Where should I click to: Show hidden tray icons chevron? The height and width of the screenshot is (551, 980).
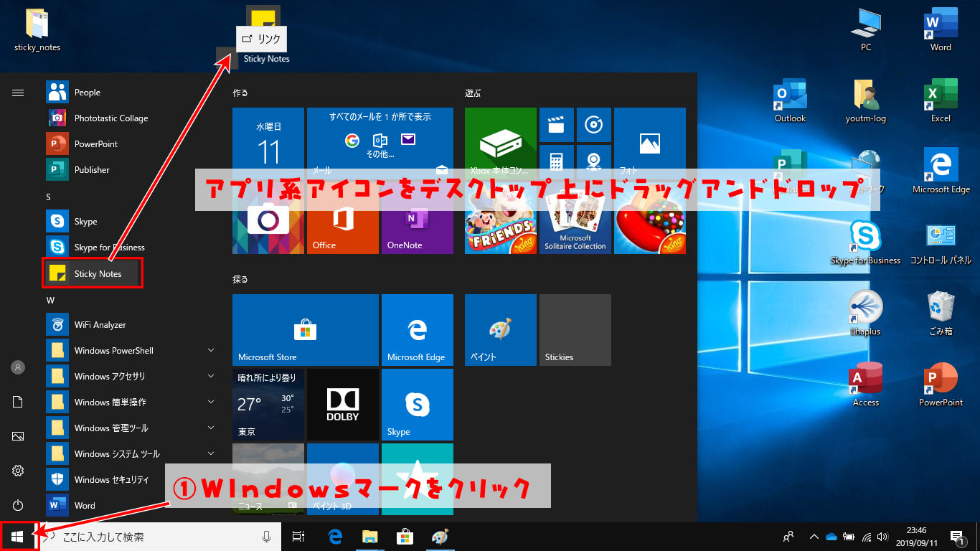point(814,537)
